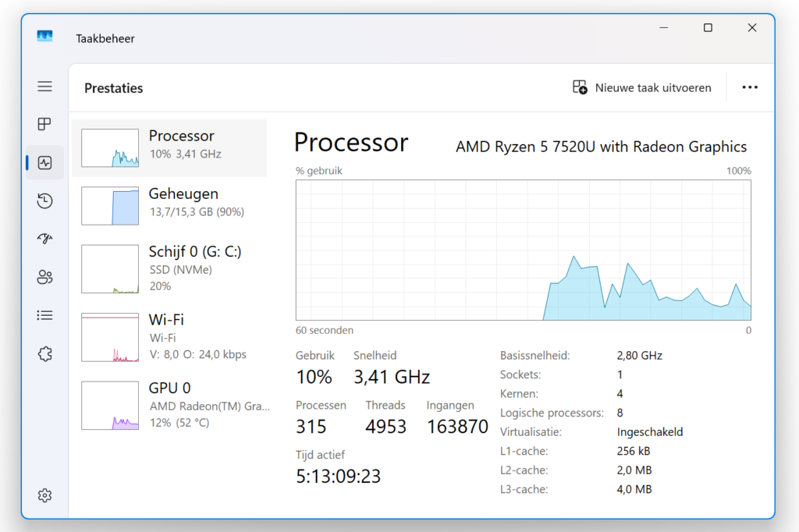Open the Processes page icon in sidebar
Screen dimensions: 799x532
[44, 124]
